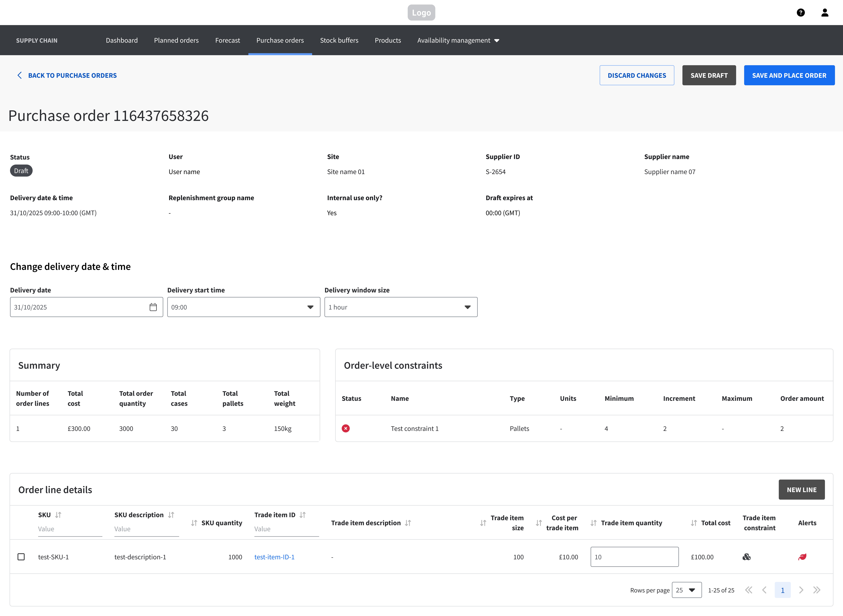Click the red alert icon for test-SKU-1

[x=802, y=557]
